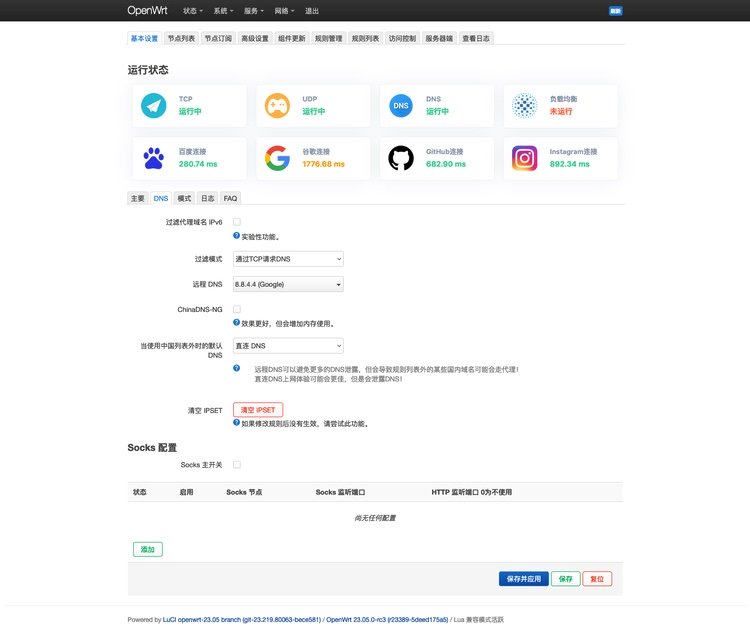Click the Baidu paw connection icon
Viewport: 750px width, 633px height.
click(x=153, y=158)
